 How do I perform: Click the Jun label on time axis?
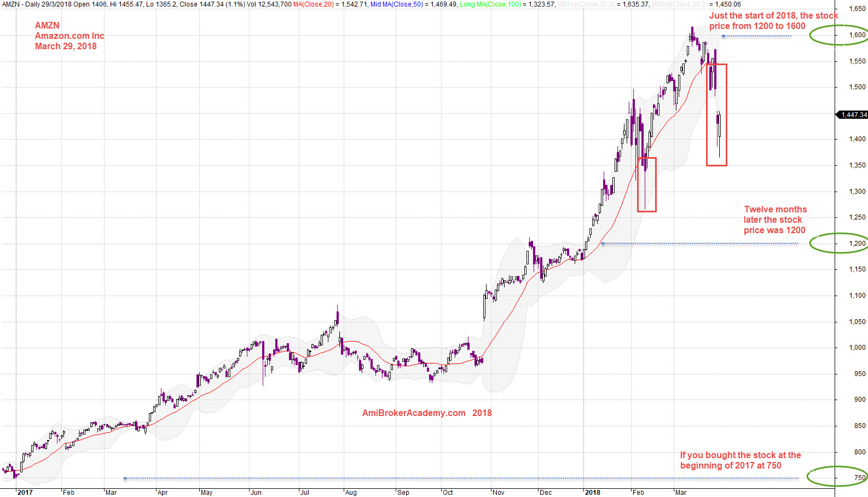[x=256, y=493]
